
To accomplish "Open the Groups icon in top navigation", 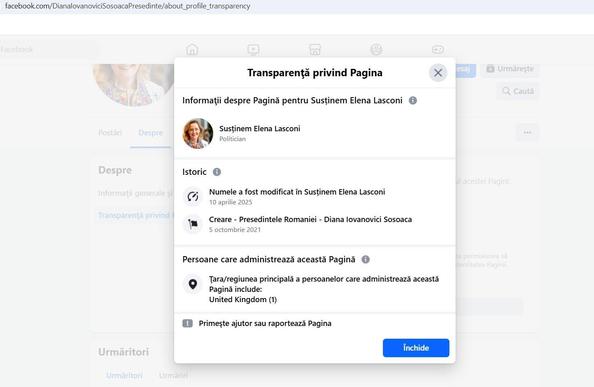I will point(376,49).
